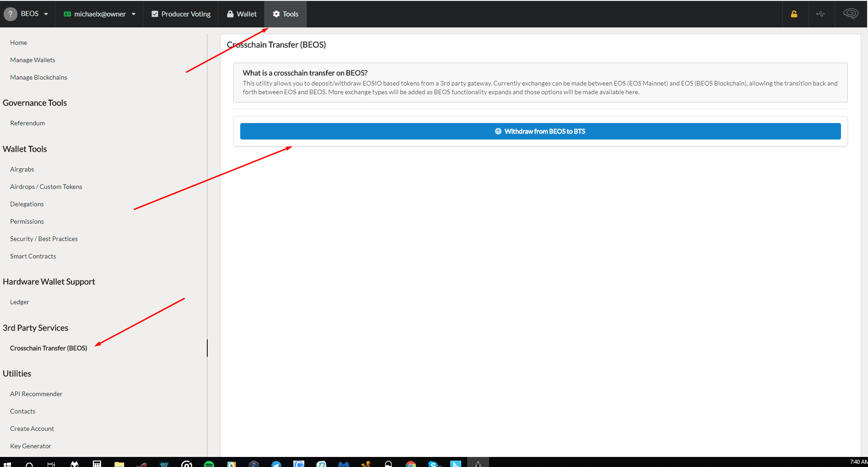Image resolution: width=868 pixels, height=467 pixels.
Task: Click the spiral app logo icon
Action: pyautogui.click(x=851, y=14)
